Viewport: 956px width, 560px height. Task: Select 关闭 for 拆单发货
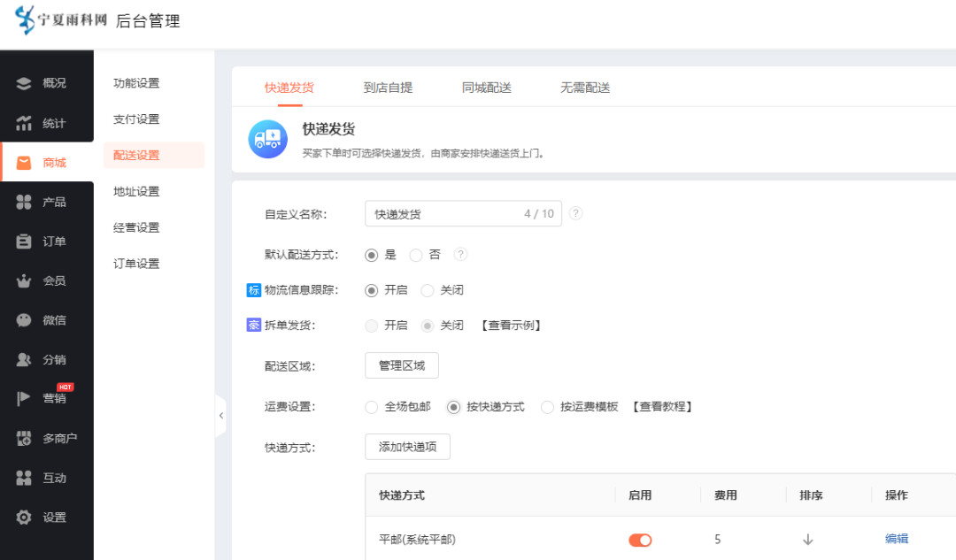pos(428,326)
